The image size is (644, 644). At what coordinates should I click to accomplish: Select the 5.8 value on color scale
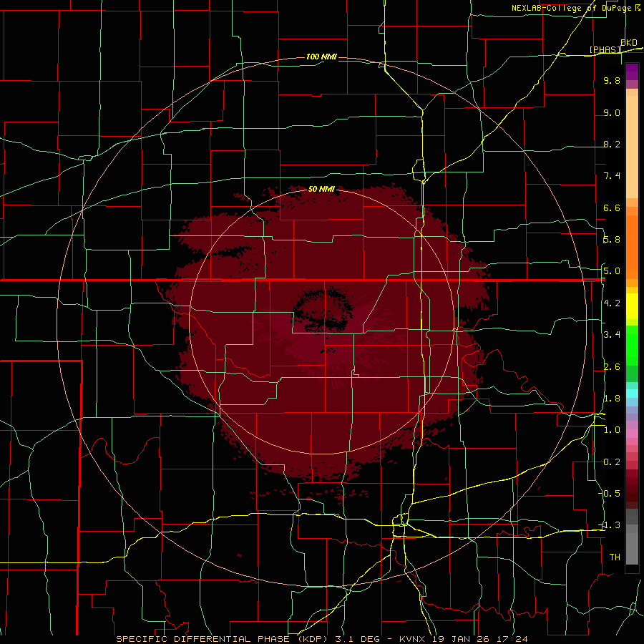(x=612, y=240)
